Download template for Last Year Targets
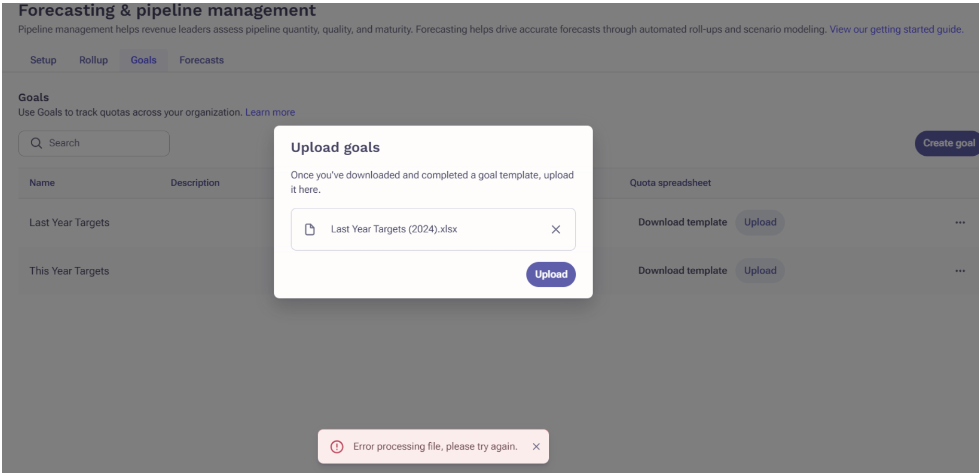Viewport: 980px width, 474px height. tap(683, 222)
